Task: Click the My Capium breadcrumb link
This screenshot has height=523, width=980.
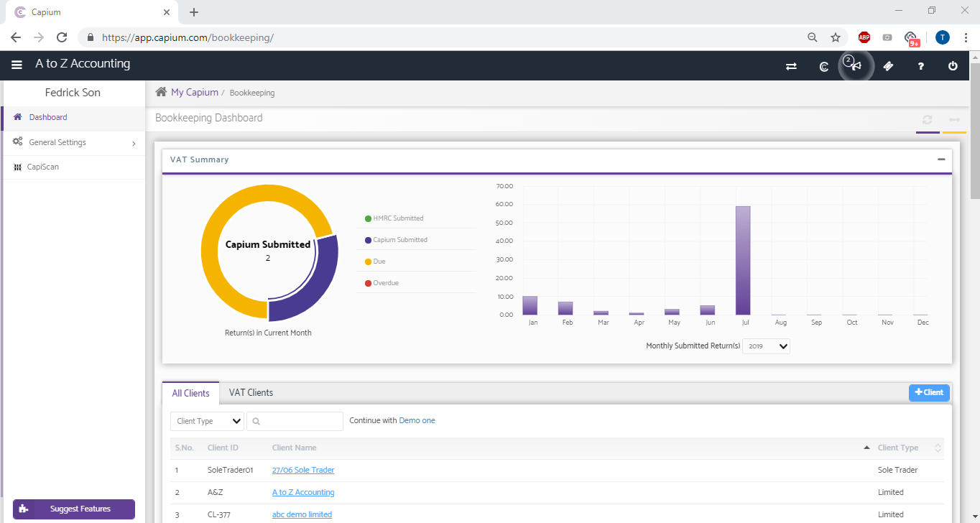Action: click(x=195, y=92)
